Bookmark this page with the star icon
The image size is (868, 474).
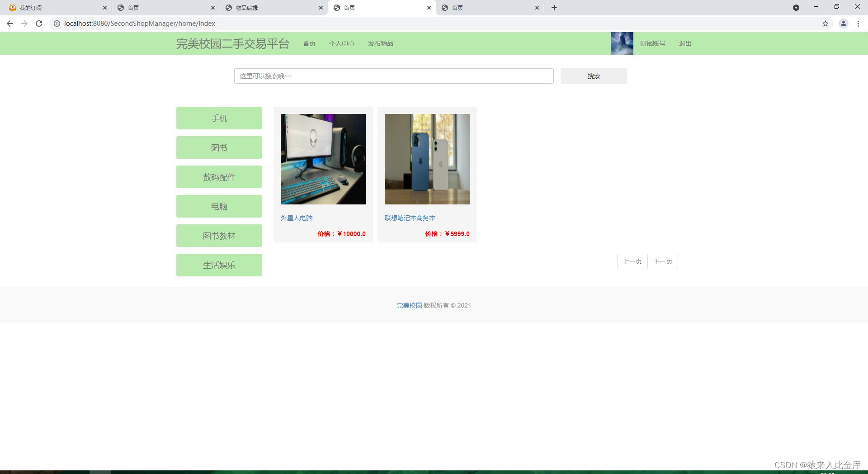pos(826,24)
